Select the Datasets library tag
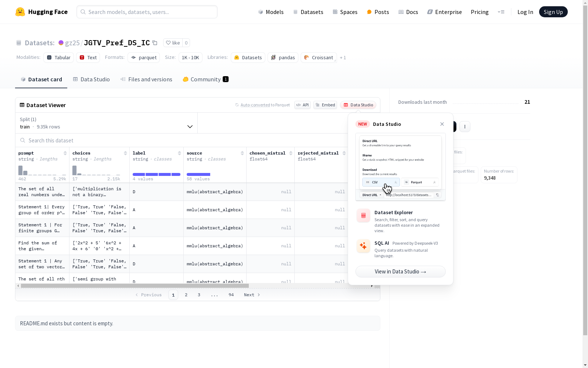This screenshot has height=368, width=588. [x=248, y=57]
